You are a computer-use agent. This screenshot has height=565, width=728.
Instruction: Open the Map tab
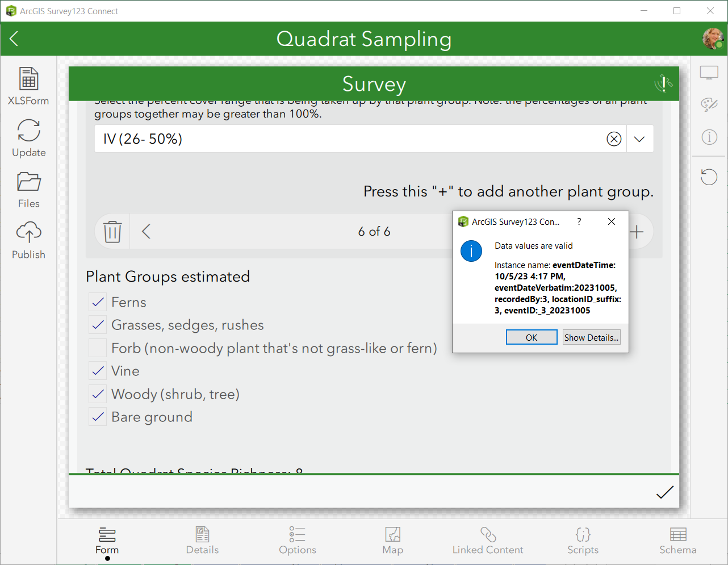[392, 541]
